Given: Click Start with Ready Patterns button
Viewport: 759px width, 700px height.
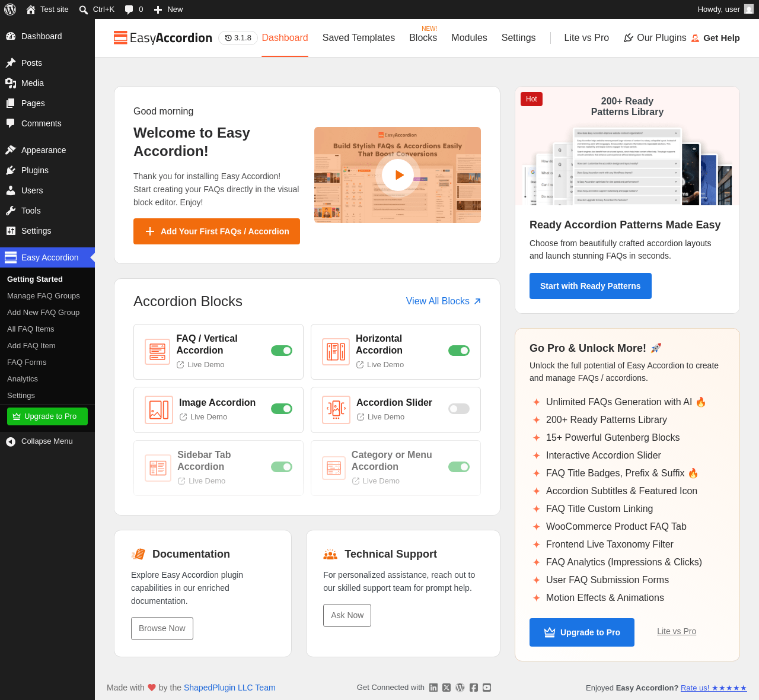Looking at the screenshot, I should click(591, 286).
